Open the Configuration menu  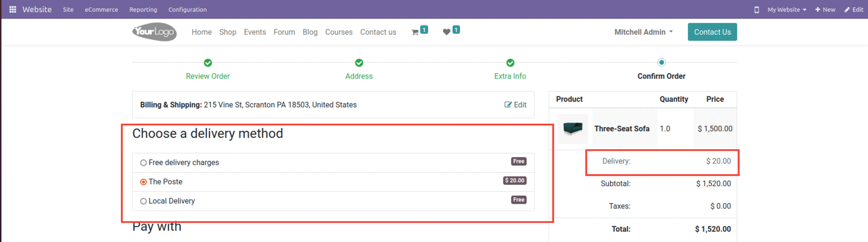[188, 10]
